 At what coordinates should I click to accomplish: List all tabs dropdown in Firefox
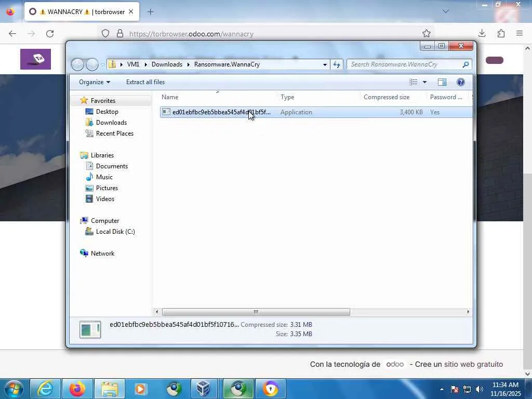[446, 11]
